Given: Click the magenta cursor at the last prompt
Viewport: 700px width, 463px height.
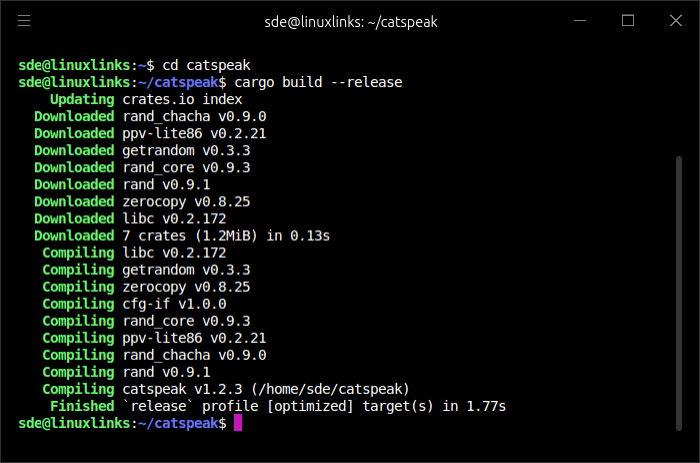Looking at the screenshot, I should [x=238, y=423].
